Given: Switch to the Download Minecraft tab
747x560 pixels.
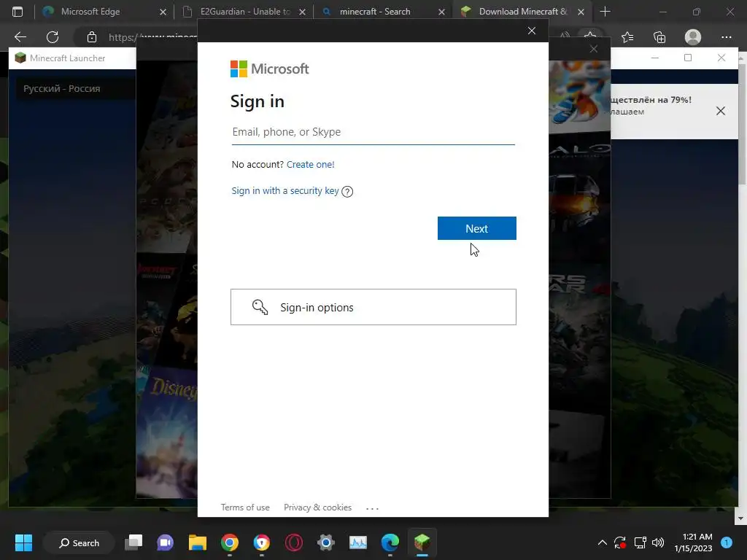Looking at the screenshot, I should pos(522,12).
